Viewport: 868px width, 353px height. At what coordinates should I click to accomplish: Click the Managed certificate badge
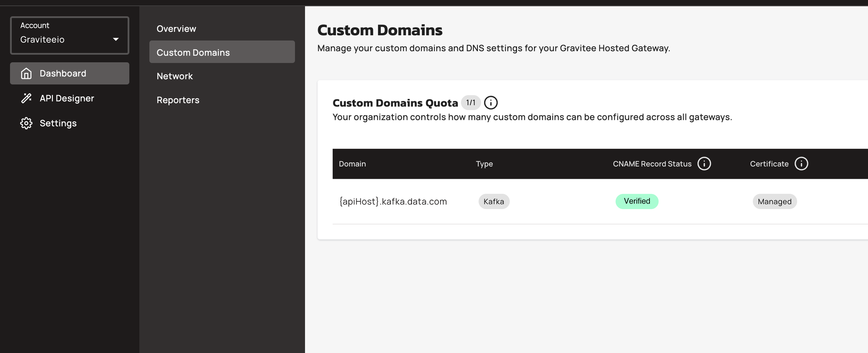[775, 201]
